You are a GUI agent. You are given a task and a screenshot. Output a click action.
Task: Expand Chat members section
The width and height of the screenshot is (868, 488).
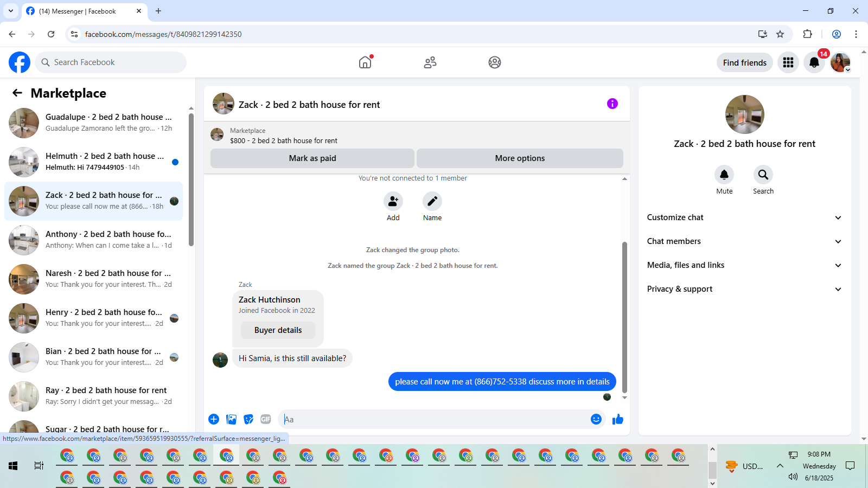point(744,241)
